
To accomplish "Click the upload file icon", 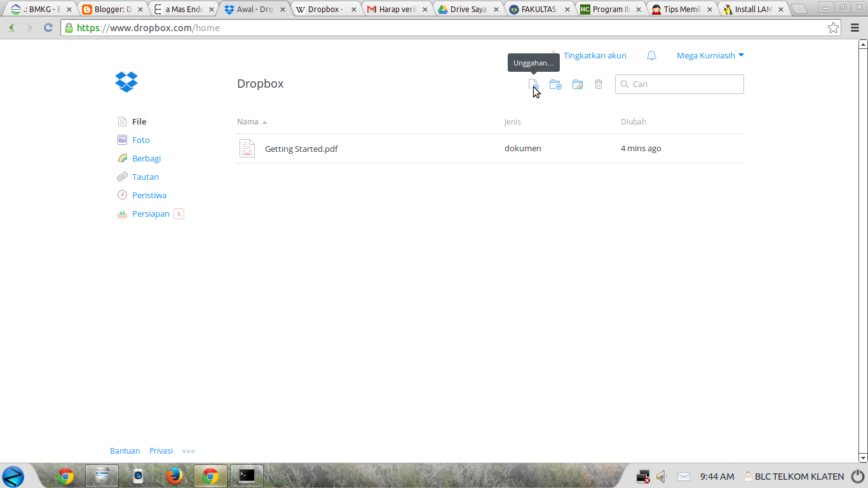I will click(534, 84).
